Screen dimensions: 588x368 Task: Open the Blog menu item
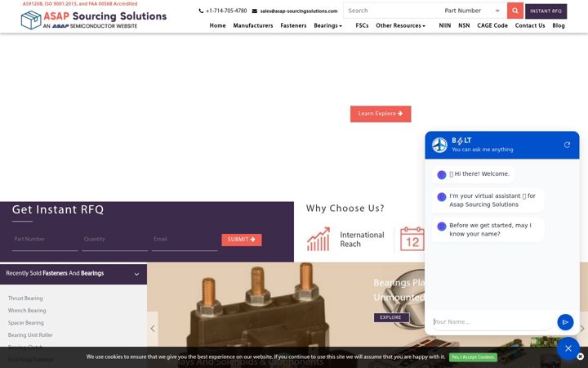559,25
